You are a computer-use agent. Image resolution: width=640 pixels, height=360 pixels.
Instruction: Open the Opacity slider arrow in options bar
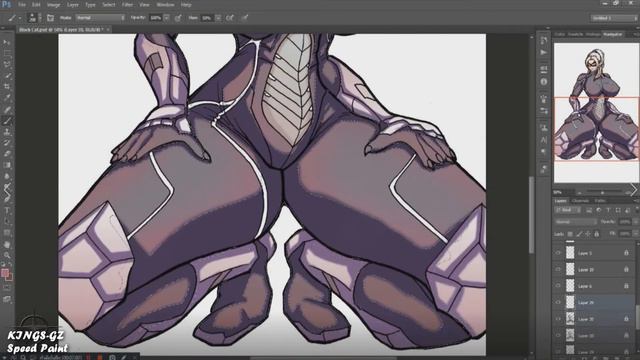167,18
